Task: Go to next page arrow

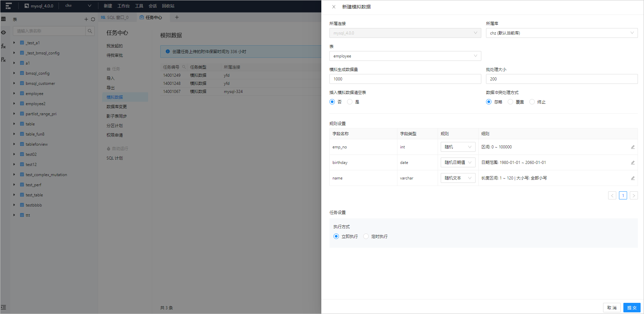Action: tap(634, 195)
